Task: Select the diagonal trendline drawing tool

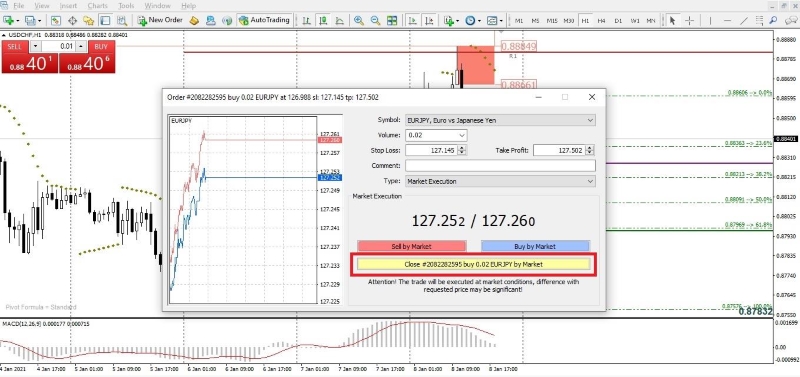Action: click(743, 20)
